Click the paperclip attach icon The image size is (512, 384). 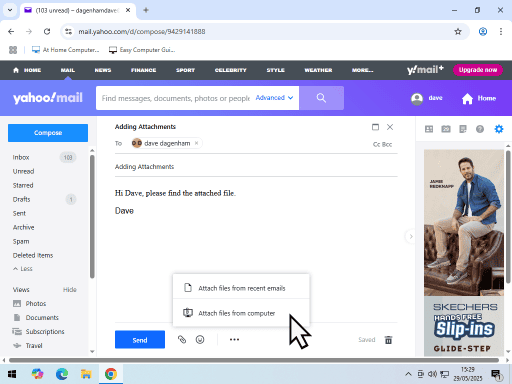click(182, 340)
